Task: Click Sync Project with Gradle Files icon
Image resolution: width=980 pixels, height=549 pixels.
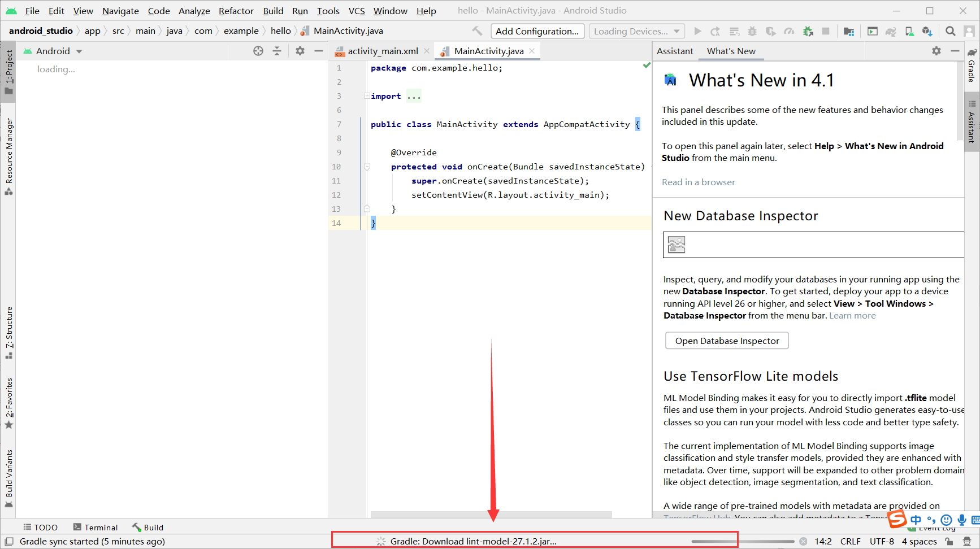Action: [891, 31]
